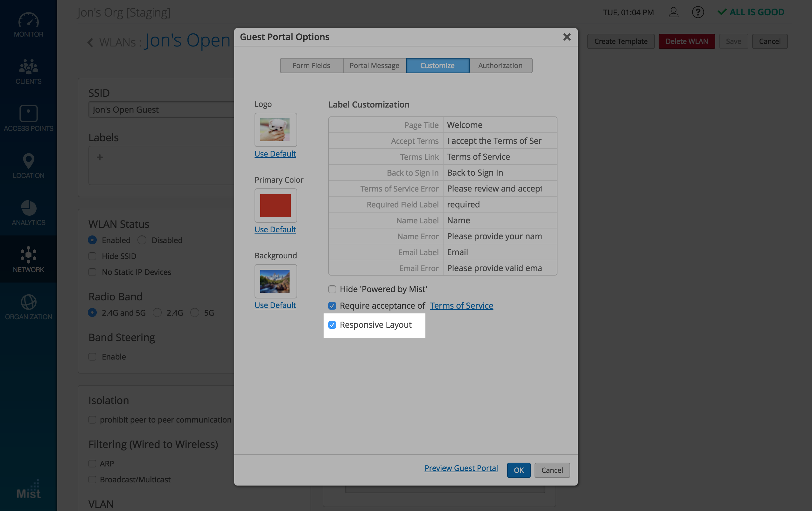Pick the red Primary Color swatch
Screen dimensions: 812x511
[275, 206]
